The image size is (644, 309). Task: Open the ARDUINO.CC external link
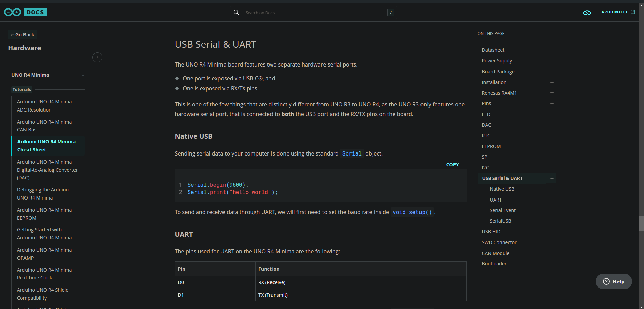(x=618, y=12)
